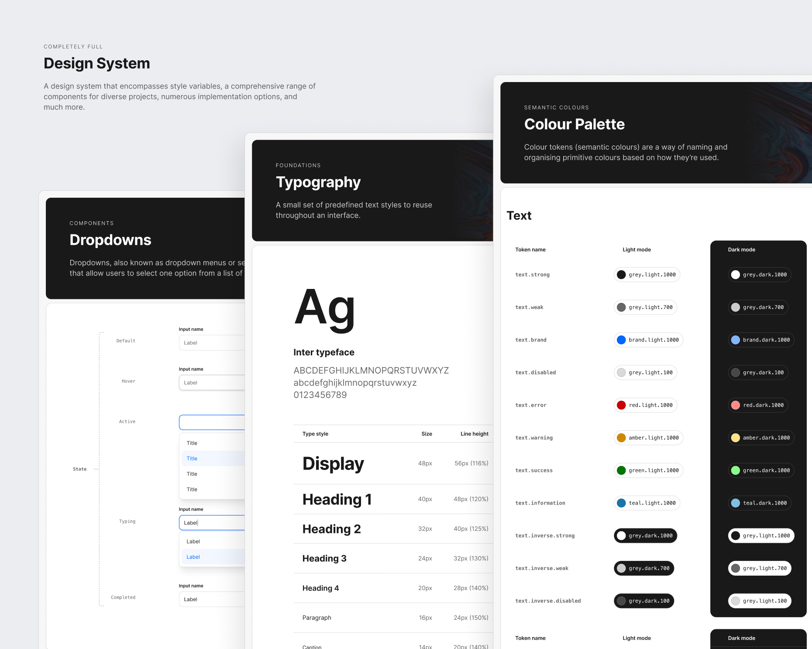Click the red.light.1000 error colour circle
812x649 pixels.
621,405
